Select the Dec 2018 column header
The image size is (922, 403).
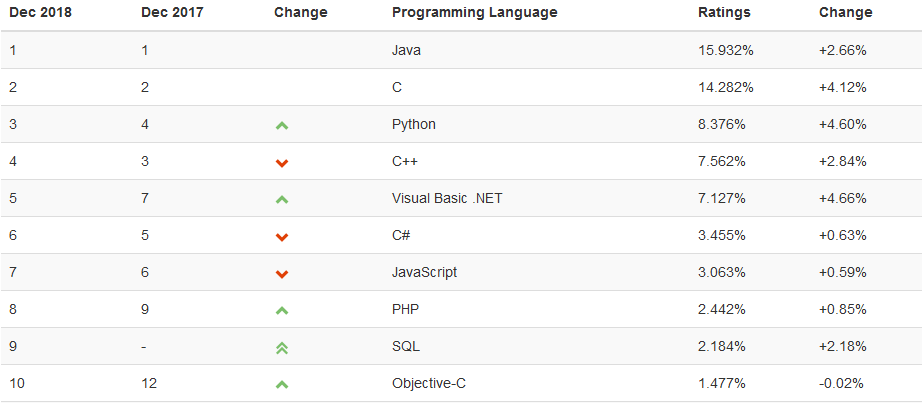(x=41, y=12)
